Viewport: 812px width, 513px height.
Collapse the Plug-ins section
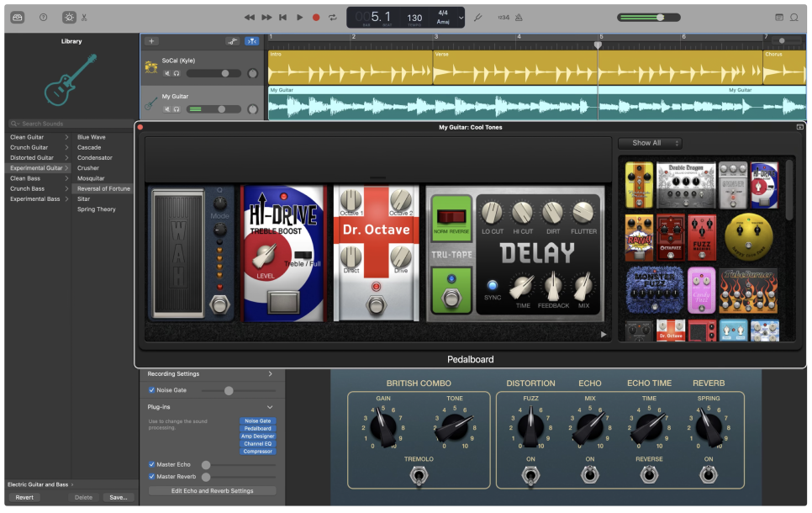point(270,407)
